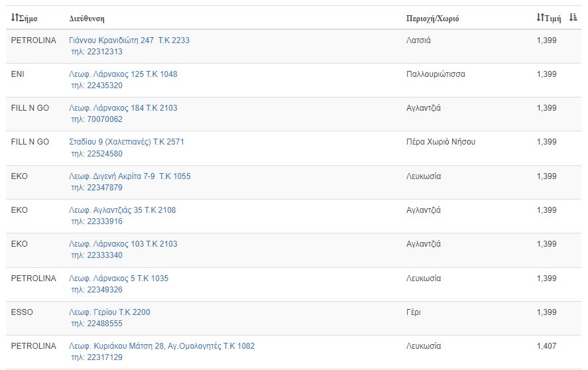Open Λεωφ. Γερίου Τ.Κ 2200 link
The width and height of the screenshot is (588, 370).
pos(109,312)
